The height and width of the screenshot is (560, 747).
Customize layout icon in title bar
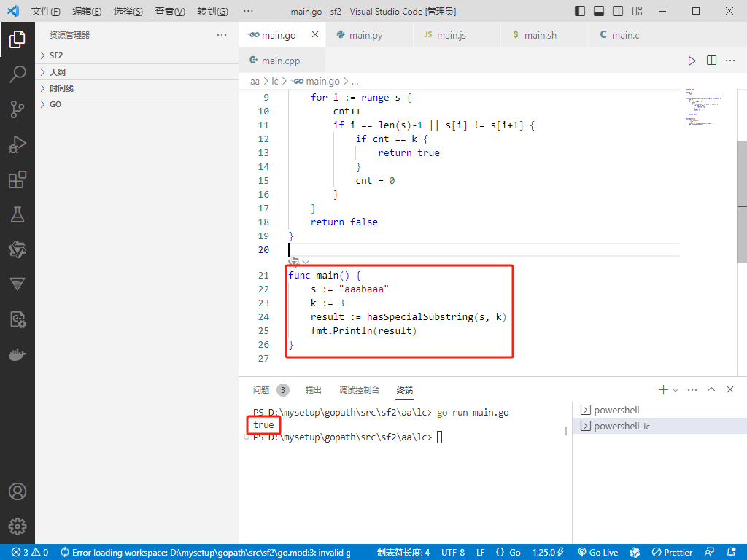637,11
